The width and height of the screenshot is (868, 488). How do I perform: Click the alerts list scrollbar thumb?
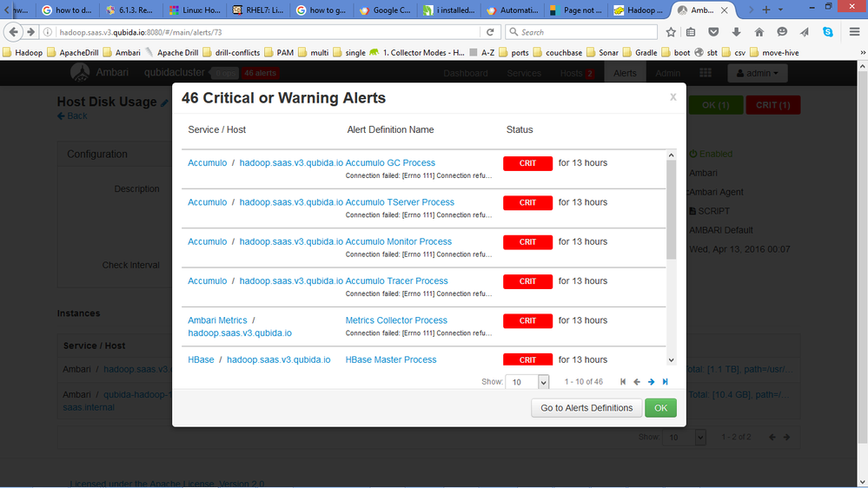pyautogui.click(x=671, y=210)
